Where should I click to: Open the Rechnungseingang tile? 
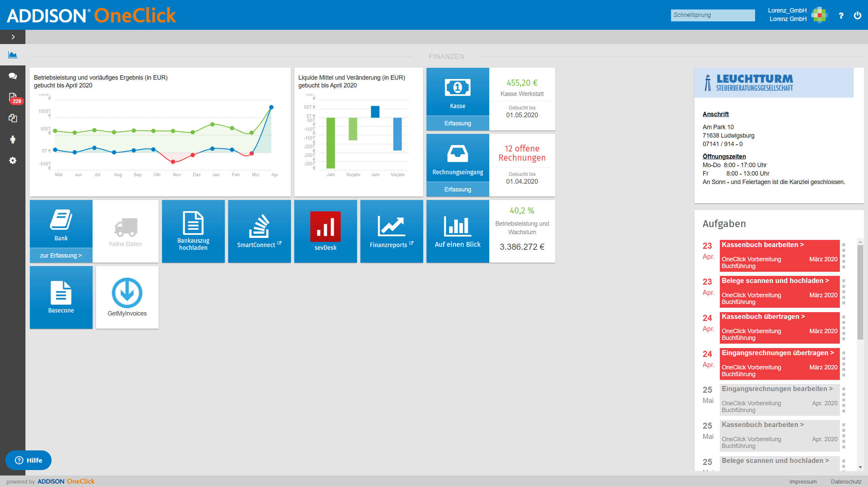[458, 158]
